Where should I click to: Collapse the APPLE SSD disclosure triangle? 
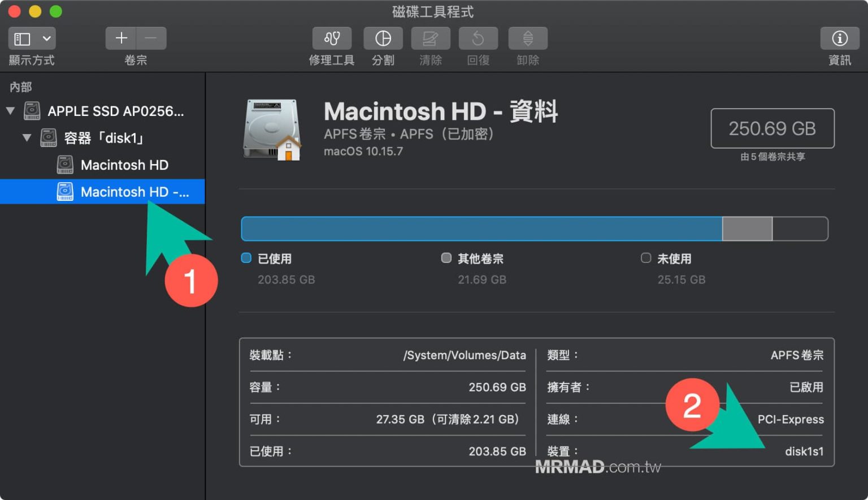(x=10, y=111)
